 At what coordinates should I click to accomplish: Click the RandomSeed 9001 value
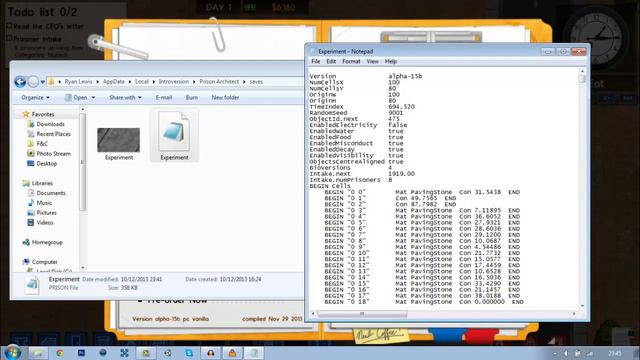point(396,113)
